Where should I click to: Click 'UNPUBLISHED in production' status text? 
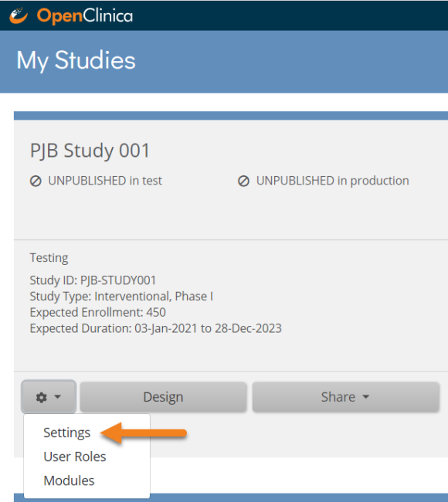[x=333, y=181]
